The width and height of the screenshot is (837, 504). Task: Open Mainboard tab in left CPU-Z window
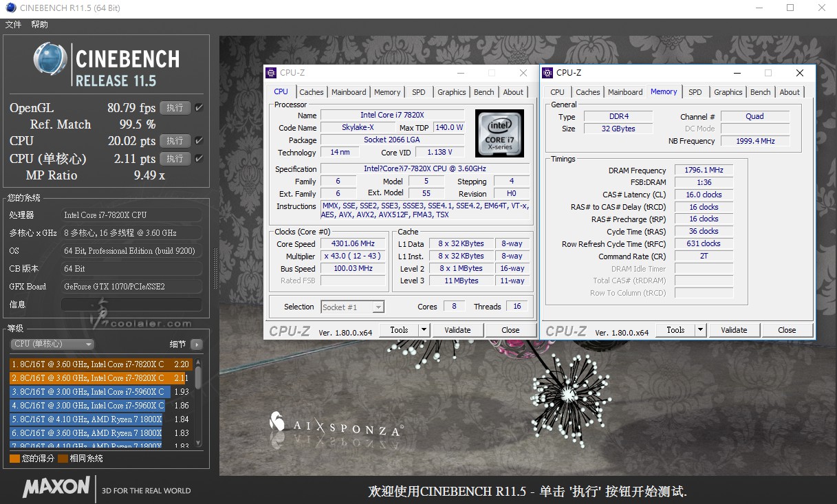tap(349, 92)
